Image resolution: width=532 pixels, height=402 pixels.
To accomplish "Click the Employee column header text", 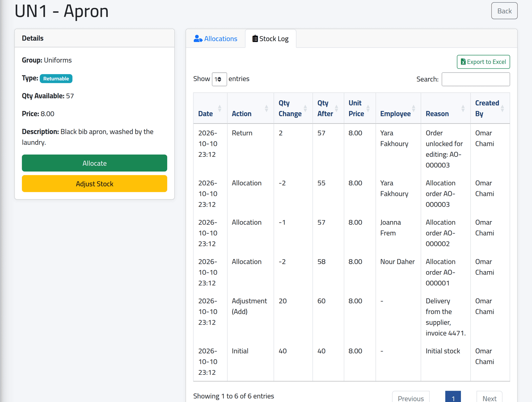I will click(x=395, y=114).
